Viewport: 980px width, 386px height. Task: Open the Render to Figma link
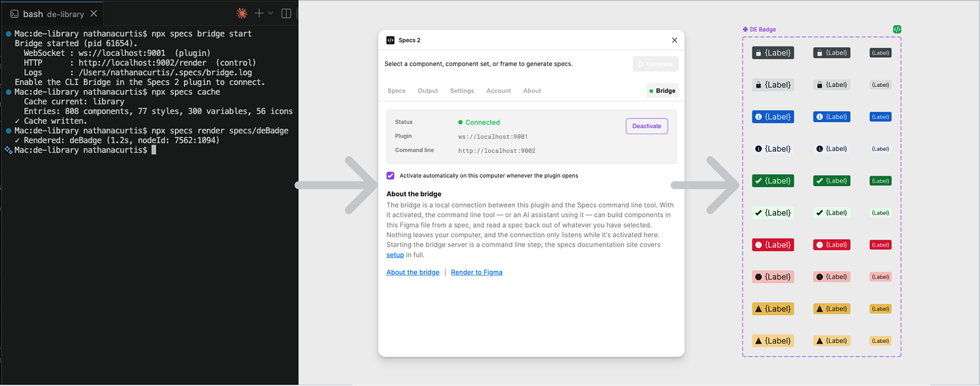point(477,272)
